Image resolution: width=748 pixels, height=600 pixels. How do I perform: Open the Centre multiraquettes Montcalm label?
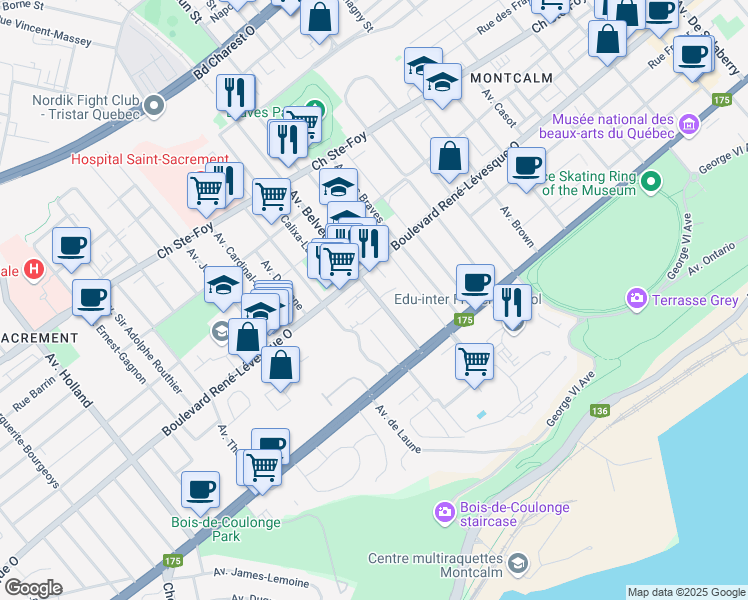pyautogui.click(x=436, y=565)
